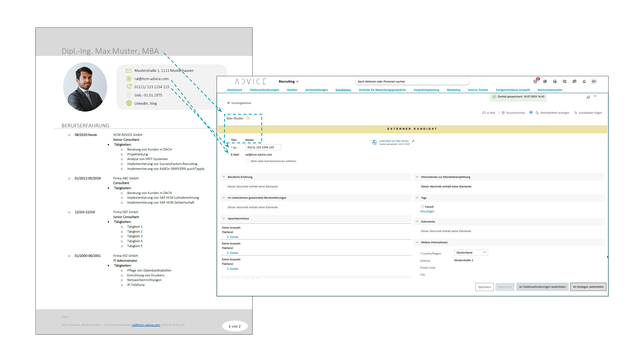This screenshot has height=362, width=644.
Task: Click the headset support icon
Action: click(x=555, y=81)
